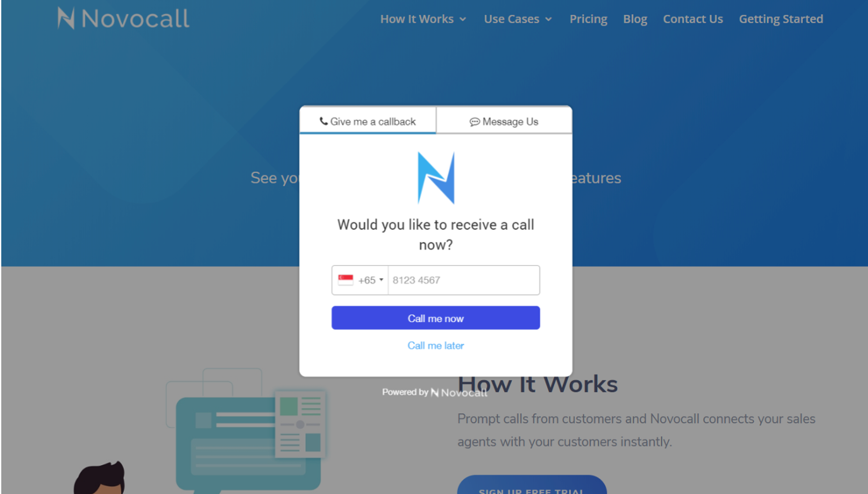Open the +65 country code dropdown
Viewport: 868px width, 494px height.
(x=360, y=280)
